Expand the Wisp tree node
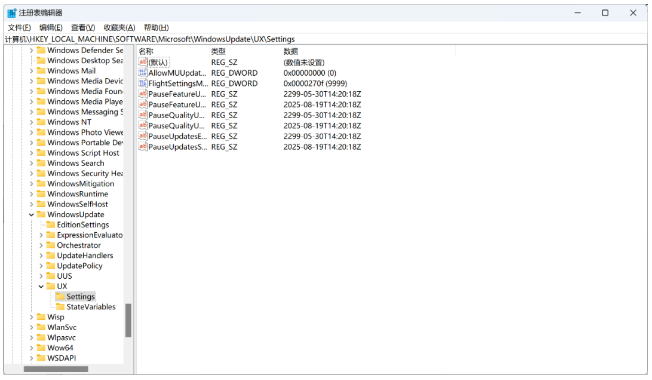The width and height of the screenshot is (652, 380). coord(31,317)
